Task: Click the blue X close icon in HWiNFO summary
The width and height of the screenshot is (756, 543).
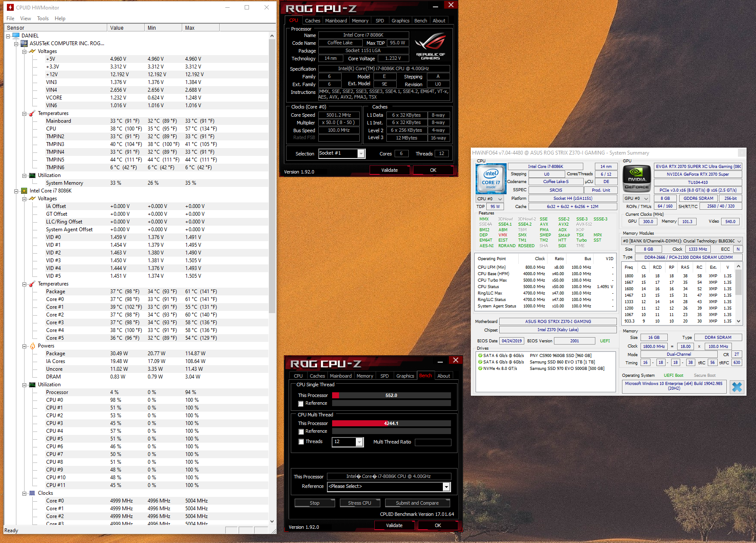Action: coord(737,387)
